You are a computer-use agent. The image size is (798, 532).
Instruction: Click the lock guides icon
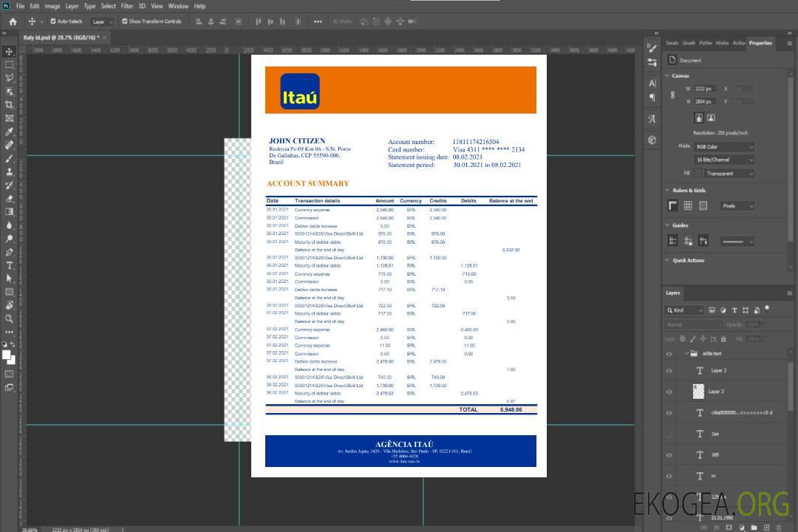[688, 241]
